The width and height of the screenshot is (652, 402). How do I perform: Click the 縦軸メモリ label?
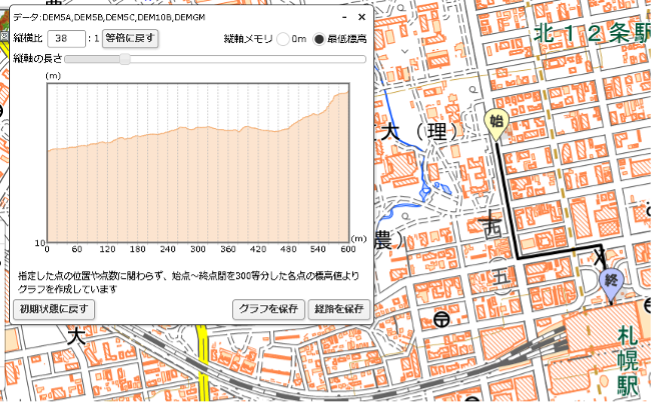coord(248,39)
